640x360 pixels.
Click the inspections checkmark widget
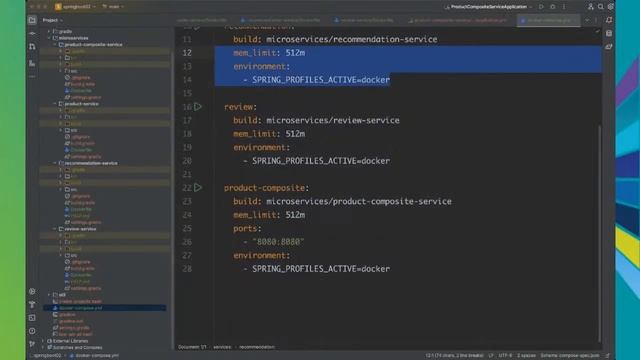(597, 31)
